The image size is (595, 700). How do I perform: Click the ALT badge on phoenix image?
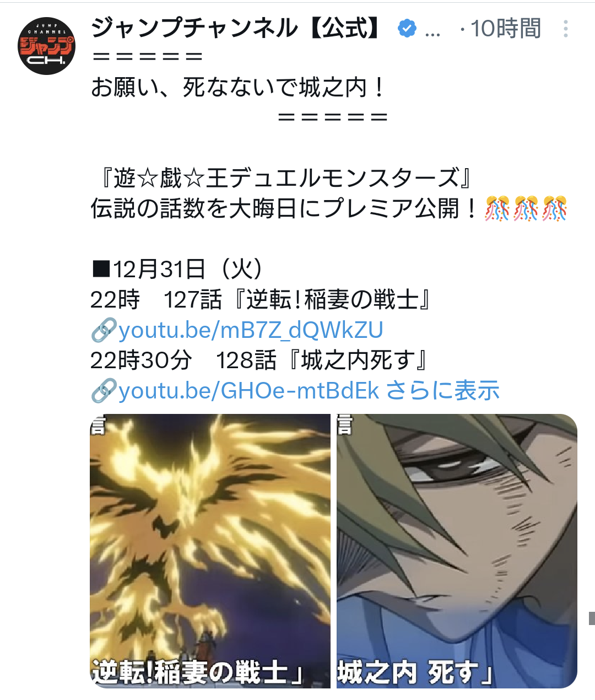[x=98, y=425]
